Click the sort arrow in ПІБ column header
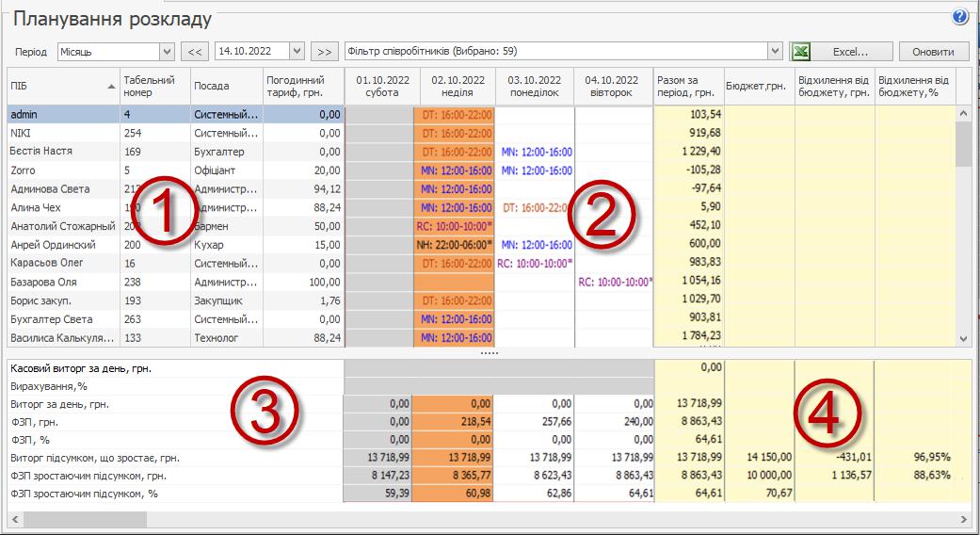This screenshot has width=980, height=535. pyautogui.click(x=112, y=86)
